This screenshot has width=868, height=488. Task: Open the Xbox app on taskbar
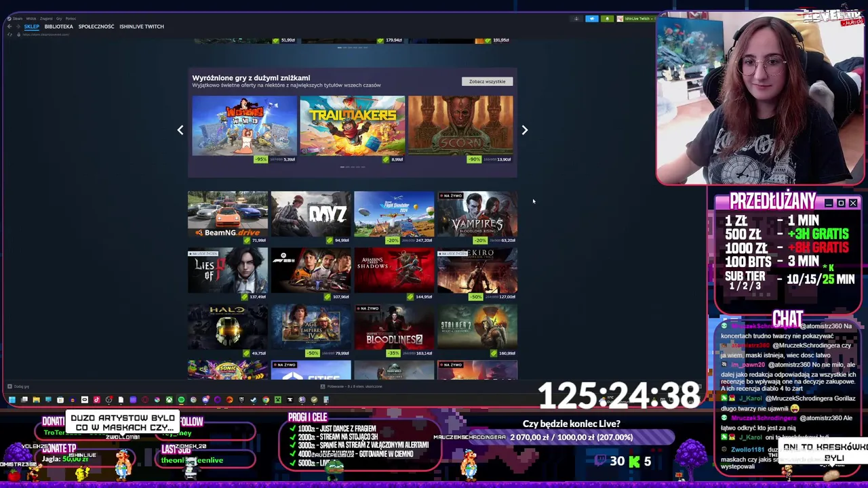coord(169,400)
